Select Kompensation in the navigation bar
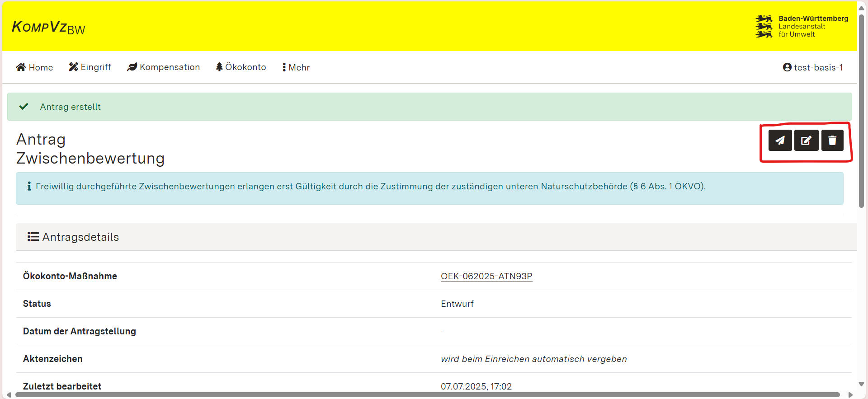Image resolution: width=868 pixels, height=399 pixels. pos(164,67)
